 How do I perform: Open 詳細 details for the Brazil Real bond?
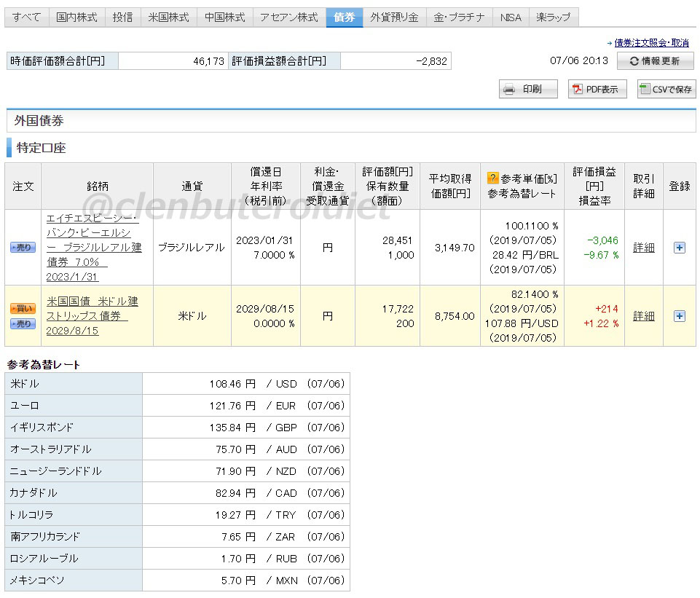click(644, 248)
